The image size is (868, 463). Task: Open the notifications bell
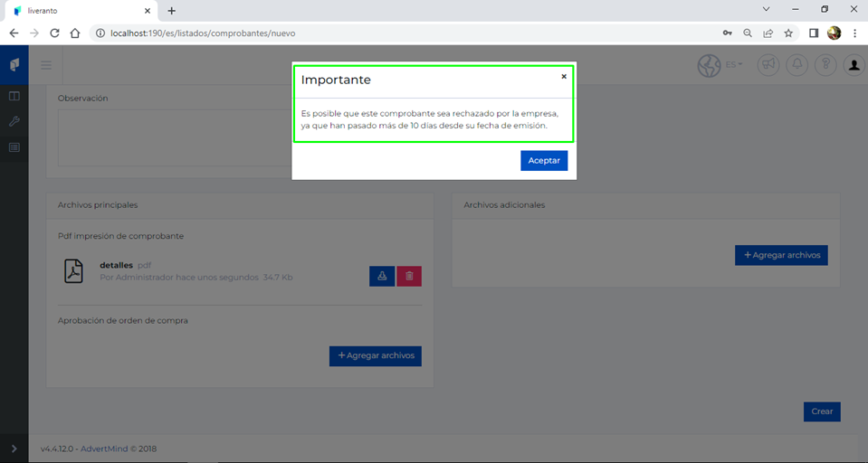[796, 65]
